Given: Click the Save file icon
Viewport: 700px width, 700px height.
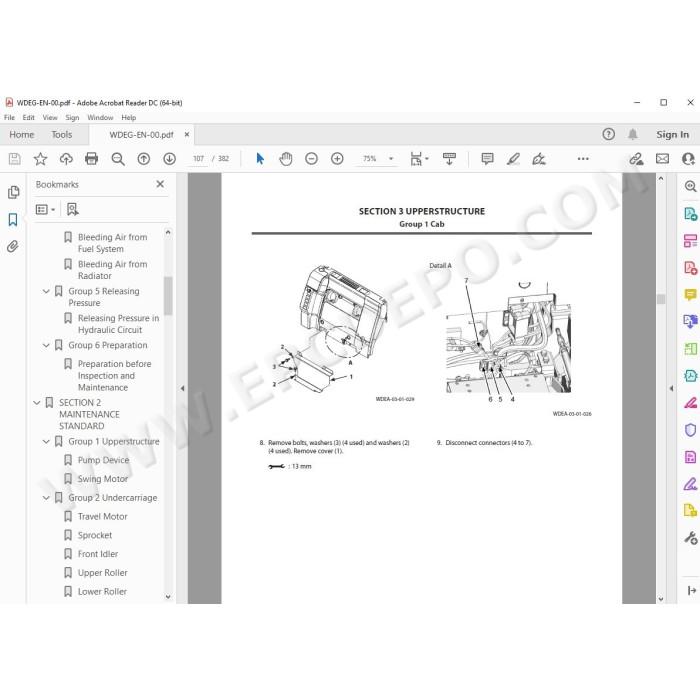Looking at the screenshot, I should pos(14,158).
